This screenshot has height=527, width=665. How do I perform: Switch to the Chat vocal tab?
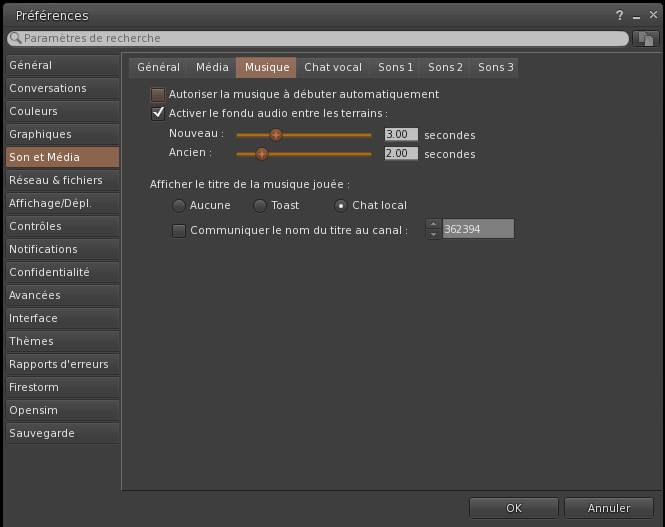[333, 68]
